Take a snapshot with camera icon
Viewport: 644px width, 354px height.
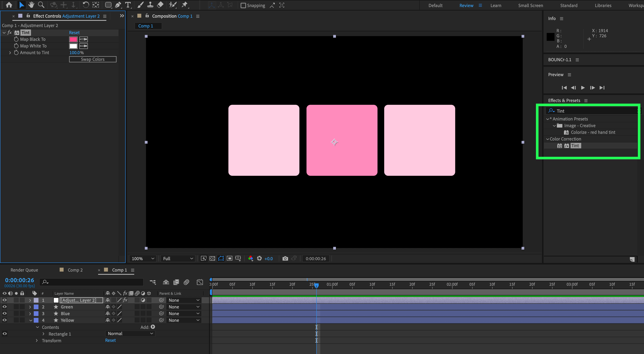tap(285, 258)
